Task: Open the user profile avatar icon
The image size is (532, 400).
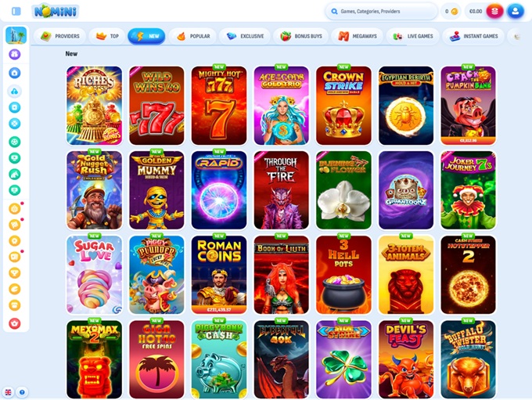Action: tap(515, 11)
